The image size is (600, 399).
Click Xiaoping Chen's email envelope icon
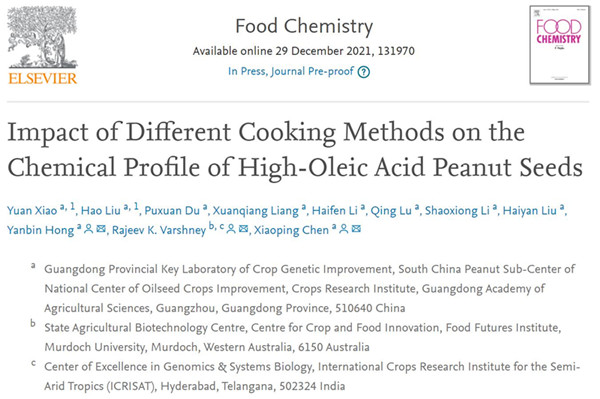click(x=356, y=229)
